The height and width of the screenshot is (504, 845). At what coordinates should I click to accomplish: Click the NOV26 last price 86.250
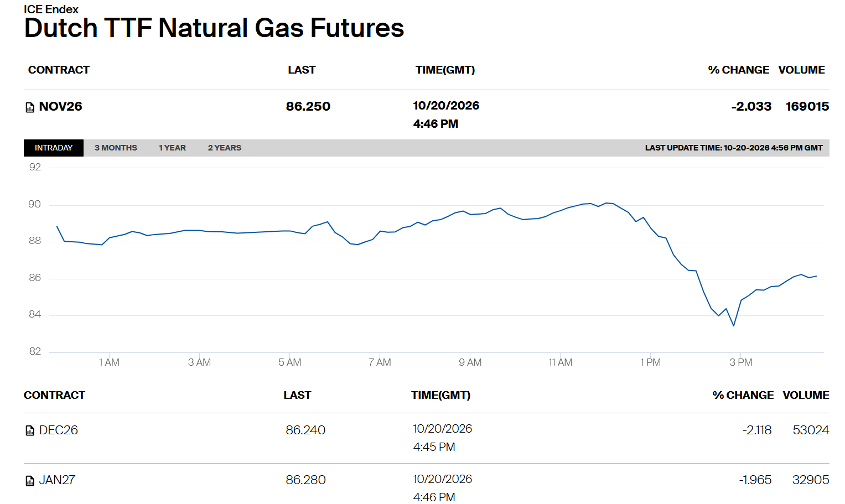[x=308, y=106]
